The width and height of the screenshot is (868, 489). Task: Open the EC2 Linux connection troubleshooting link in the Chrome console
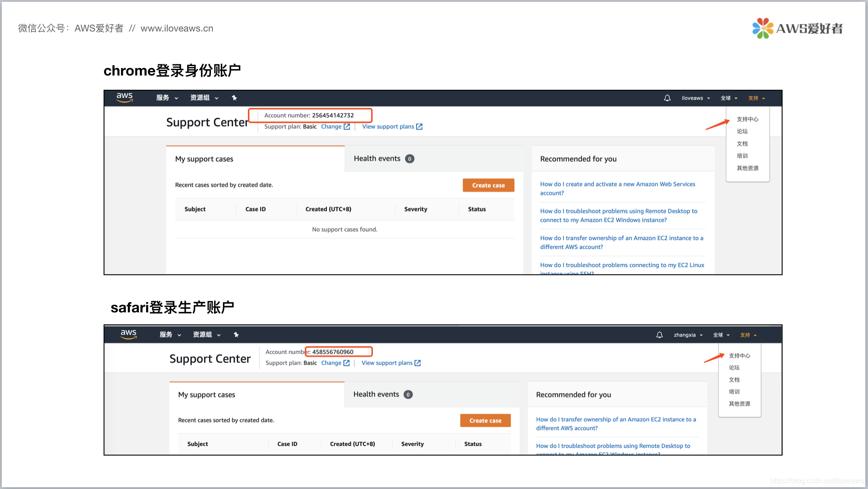click(x=622, y=268)
